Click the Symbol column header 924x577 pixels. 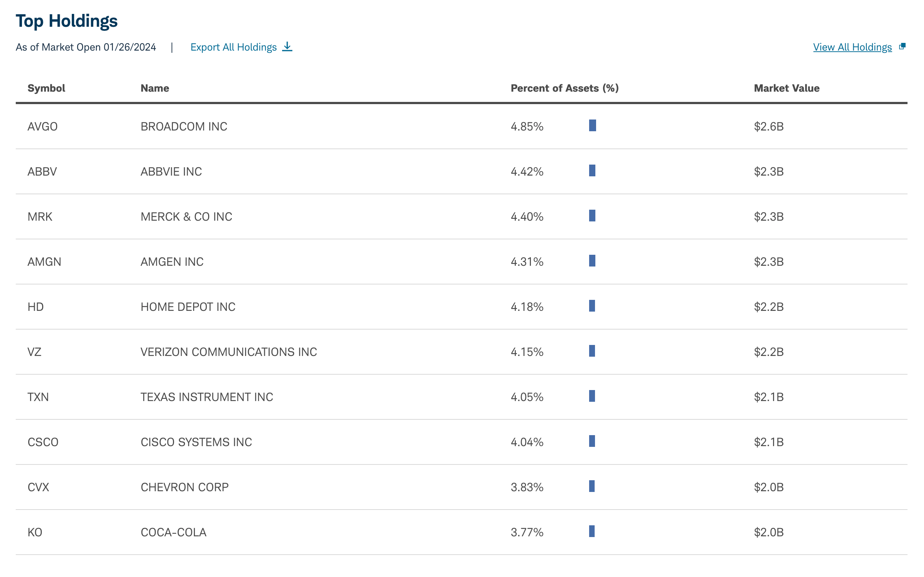point(46,88)
